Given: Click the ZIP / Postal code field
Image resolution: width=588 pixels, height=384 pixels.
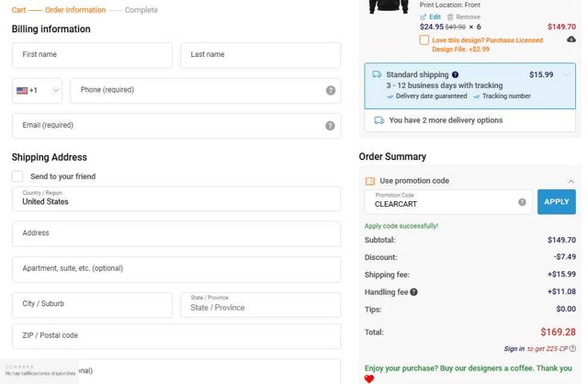Looking at the screenshot, I should (x=176, y=336).
